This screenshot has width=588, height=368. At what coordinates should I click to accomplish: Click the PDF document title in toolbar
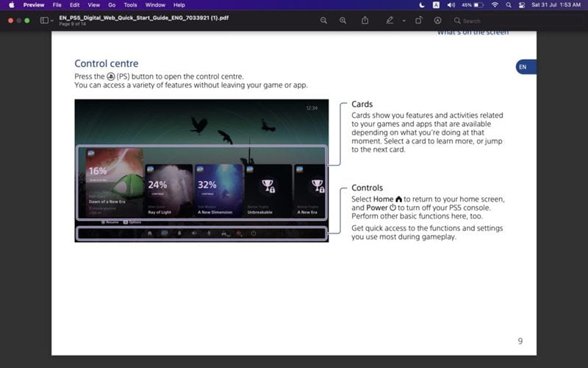(144, 18)
